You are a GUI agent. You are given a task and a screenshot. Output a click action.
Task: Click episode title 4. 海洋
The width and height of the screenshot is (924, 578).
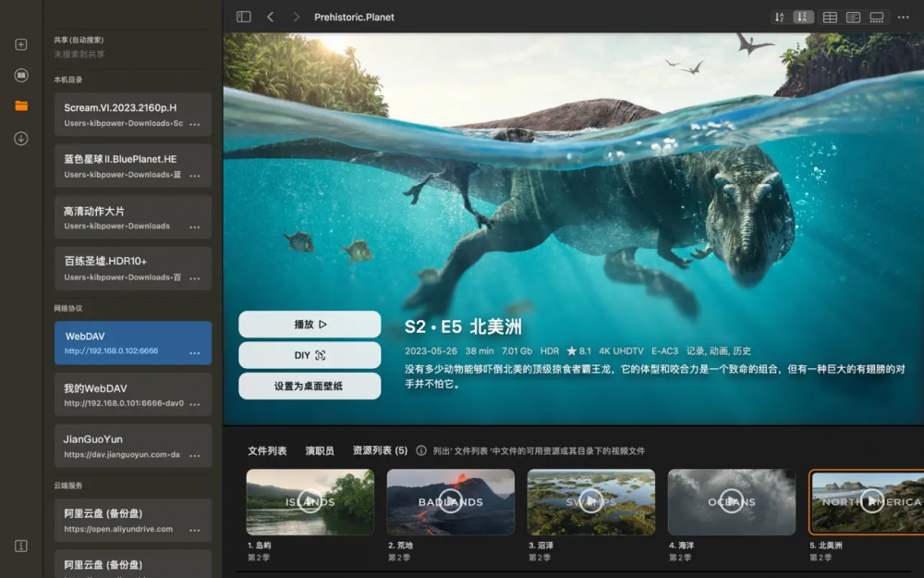681,546
